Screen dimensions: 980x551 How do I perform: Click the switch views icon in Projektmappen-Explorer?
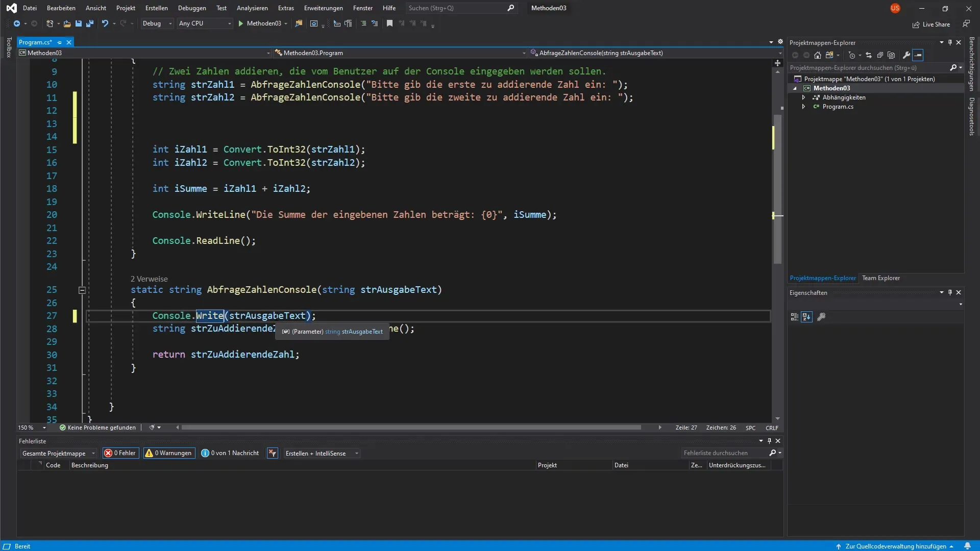pyautogui.click(x=829, y=55)
